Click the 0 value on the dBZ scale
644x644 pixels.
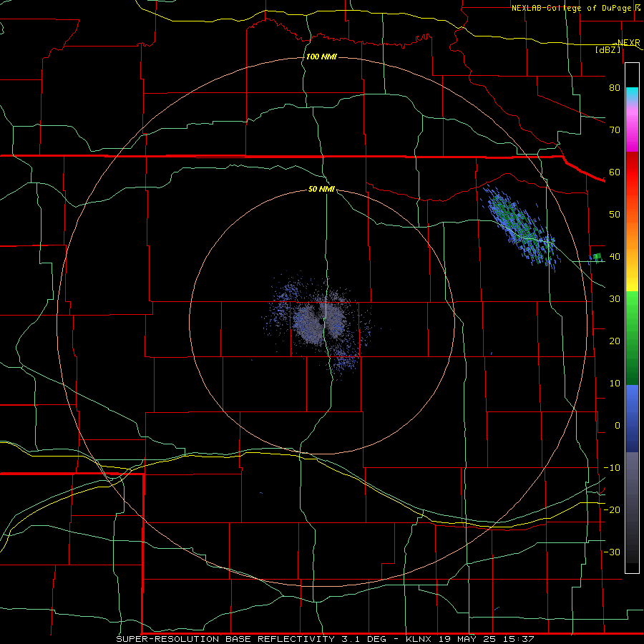(618, 426)
